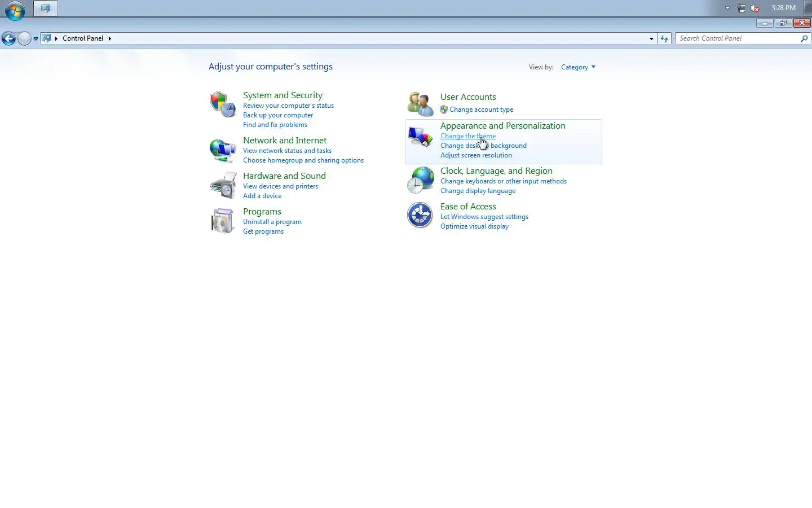Click Change account type link
Screen dimensions: 812x508
pos(481,110)
